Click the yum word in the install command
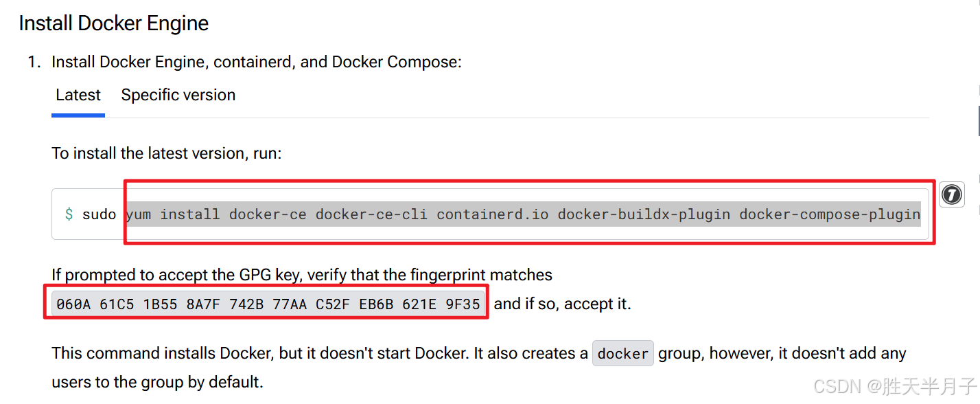980x404 pixels. pos(139,214)
